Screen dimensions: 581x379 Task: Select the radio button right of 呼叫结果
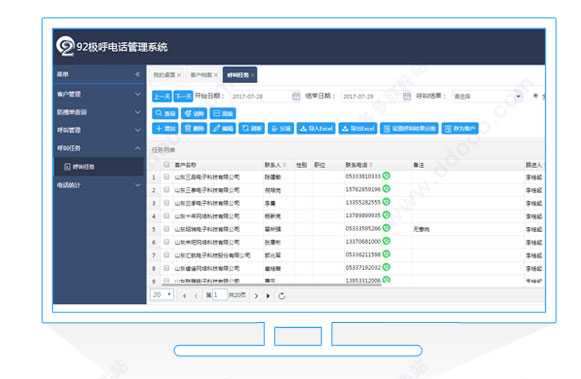pyautogui.click(x=535, y=96)
